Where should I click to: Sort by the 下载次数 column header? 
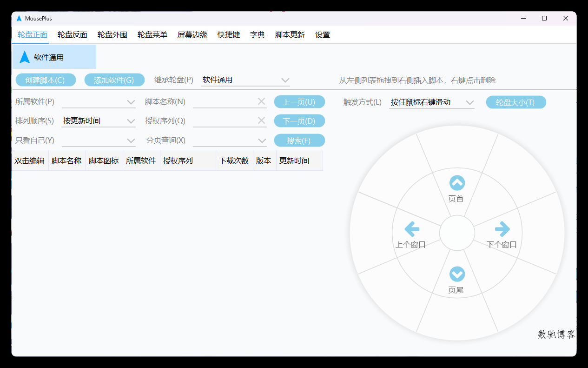(234, 161)
